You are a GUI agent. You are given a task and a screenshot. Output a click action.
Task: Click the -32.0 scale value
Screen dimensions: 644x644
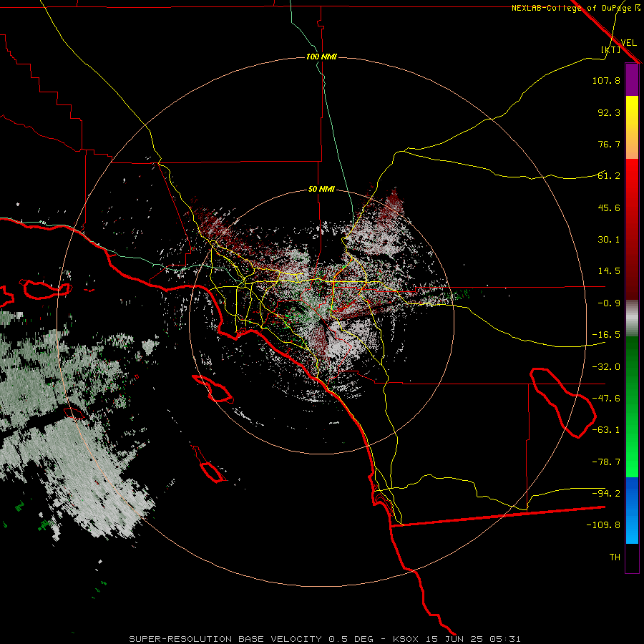606,367
